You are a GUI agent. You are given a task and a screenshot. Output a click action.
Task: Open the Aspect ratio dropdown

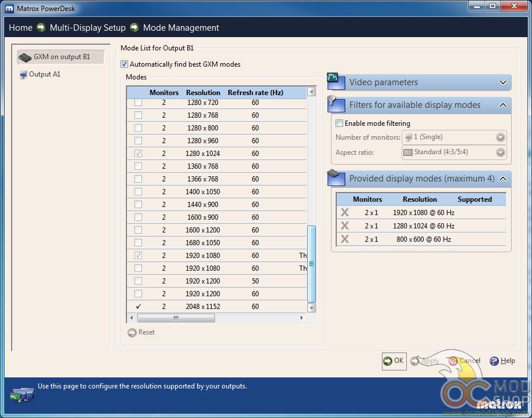tap(454, 152)
